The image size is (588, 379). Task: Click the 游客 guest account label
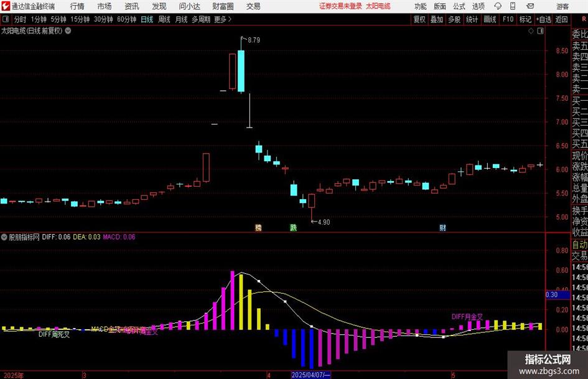coord(562,6)
